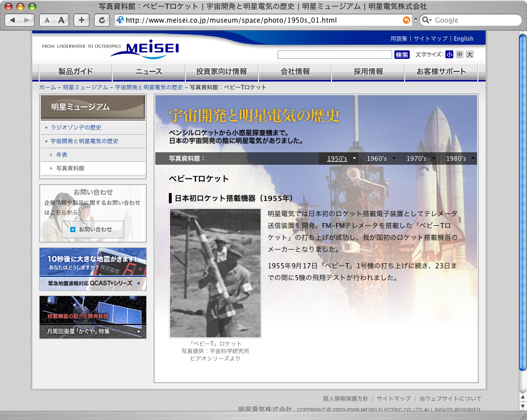Open 当ウェブサイトについて footer link
The width and height of the screenshot is (527, 420).
click(x=450, y=399)
